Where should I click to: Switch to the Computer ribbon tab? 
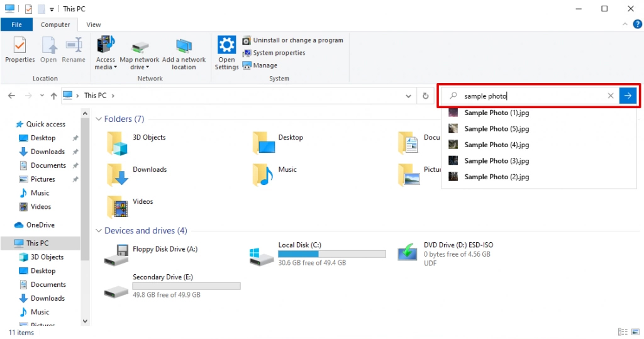pos(55,25)
